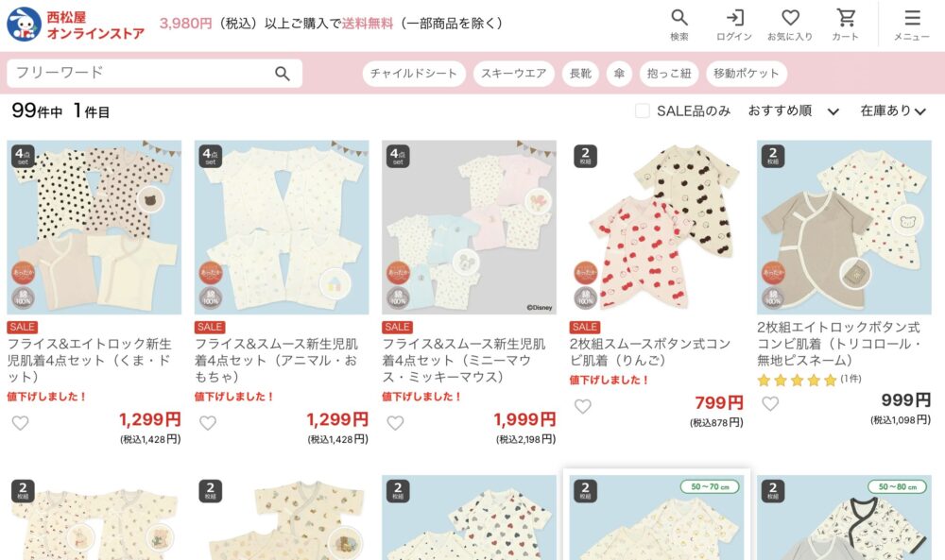Expand the おすすめ順 sort dropdown
This screenshot has width=945, height=560.
coord(793,110)
